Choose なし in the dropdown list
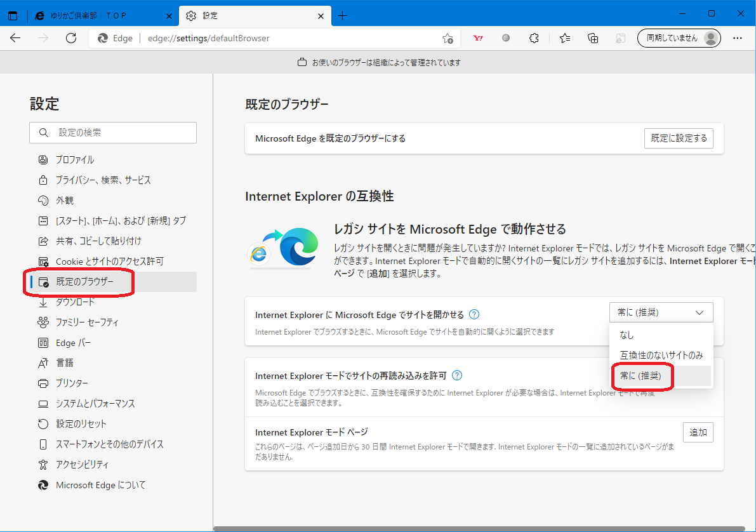This screenshot has width=756, height=532. tap(661, 335)
